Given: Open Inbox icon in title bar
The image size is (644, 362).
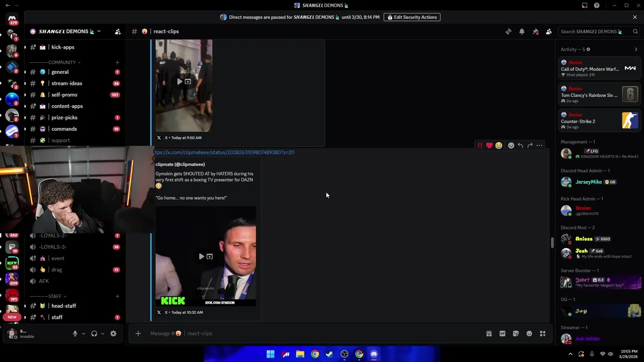Looking at the screenshot, I should (585, 6).
